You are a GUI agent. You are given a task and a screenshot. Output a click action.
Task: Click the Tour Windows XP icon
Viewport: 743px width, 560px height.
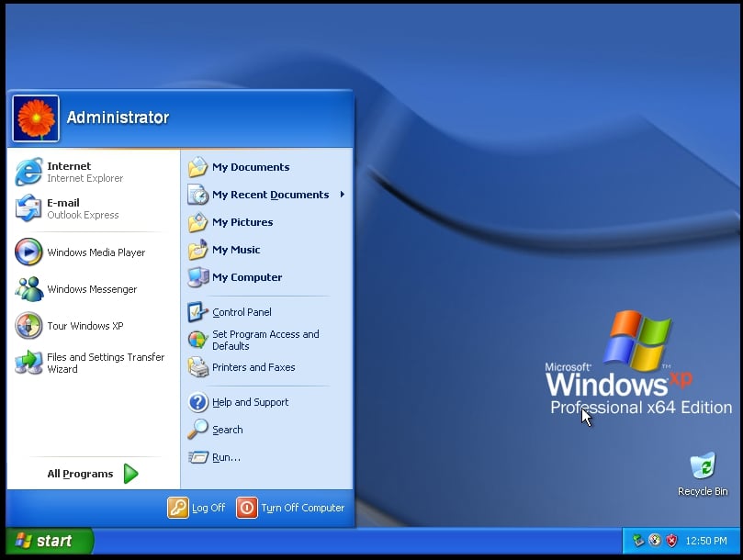[x=28, y=326]
